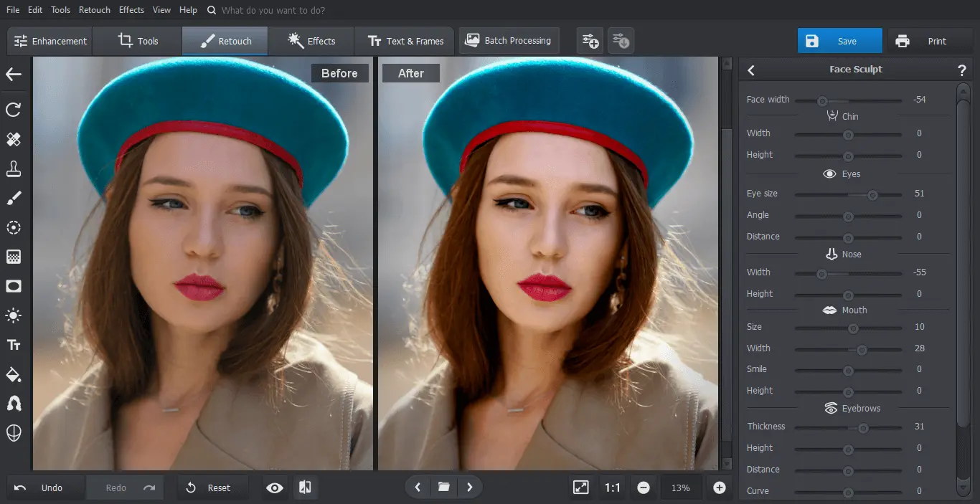Screen dimensions: 980x504
Task: Select the Radial Filter dotted circle tool
Action: click(14, 227)
